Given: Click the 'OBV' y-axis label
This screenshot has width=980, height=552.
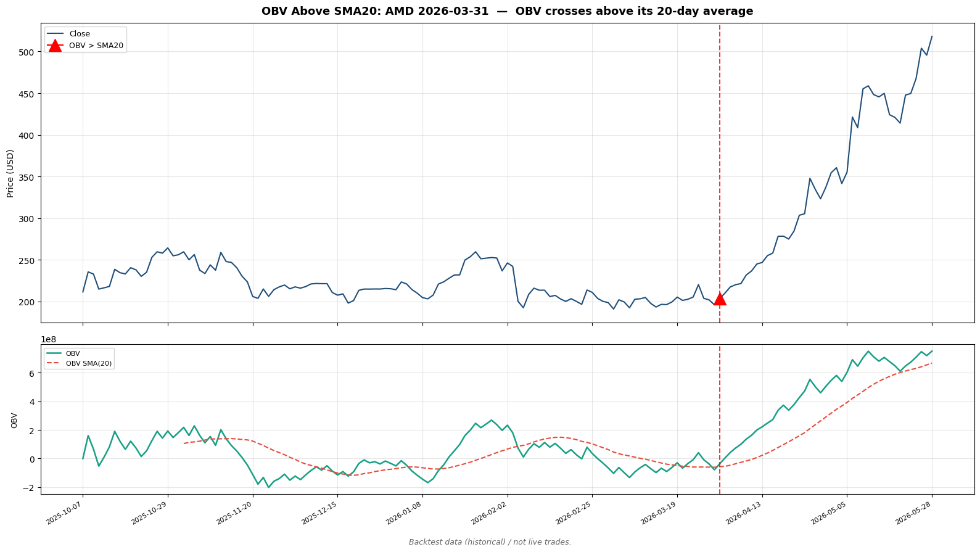Looking at the screenshot, I should 14,420.
